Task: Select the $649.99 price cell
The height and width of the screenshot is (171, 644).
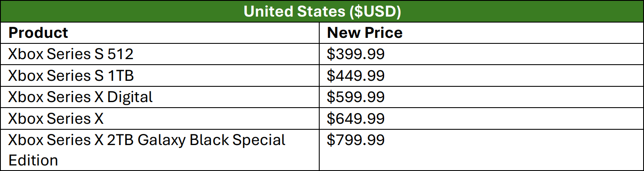Action: coord(356,118)
